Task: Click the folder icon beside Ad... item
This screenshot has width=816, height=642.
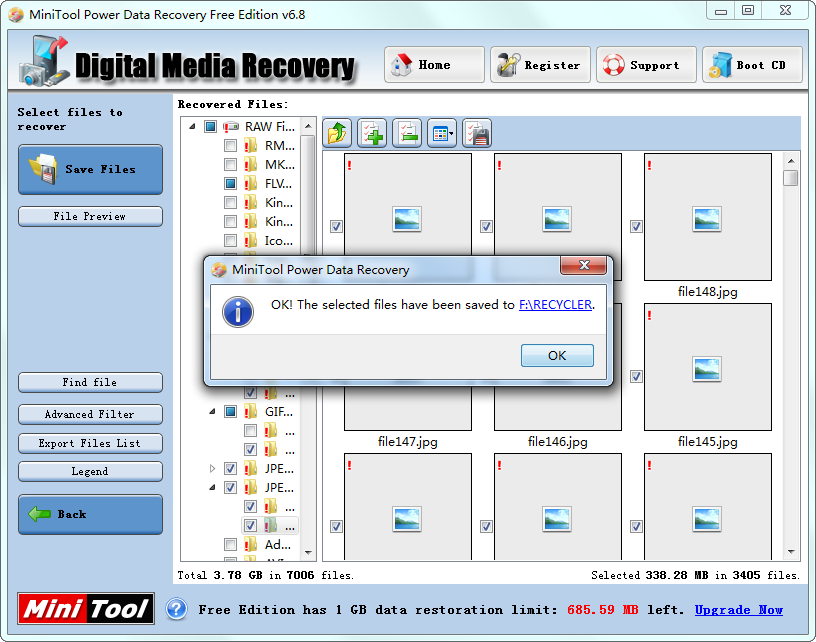Action: [250, 545]
